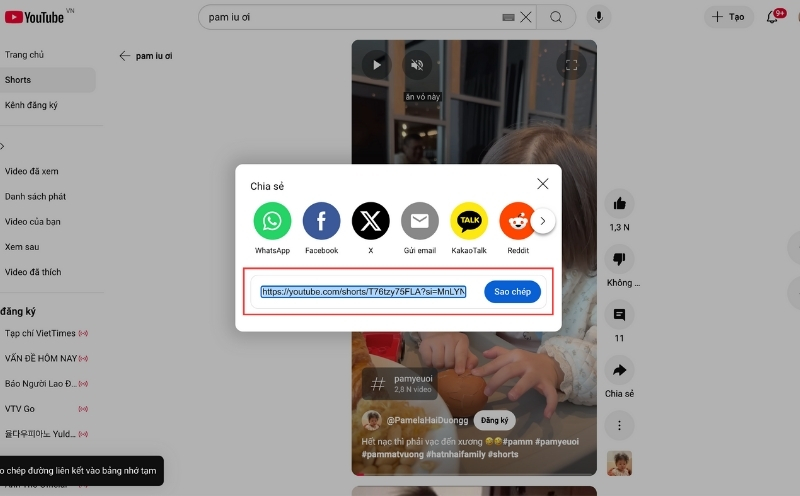800x496 pixels.
Task: Select the share link URL field
Action: [x=363, y=291]
